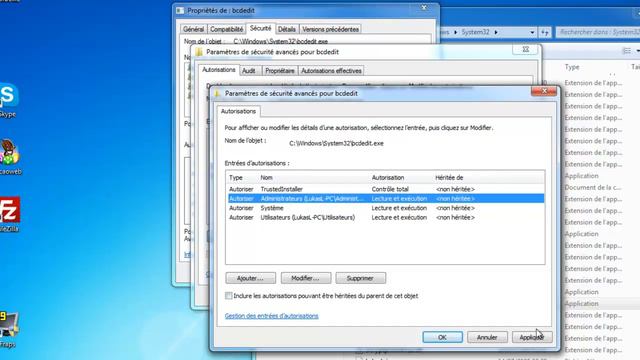
Task: Confirm with the OK button
Action: pyautogui.click(x=442, y=337)
